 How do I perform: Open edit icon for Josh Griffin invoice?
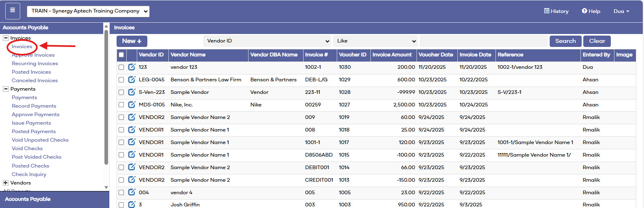tap(132, 205)
